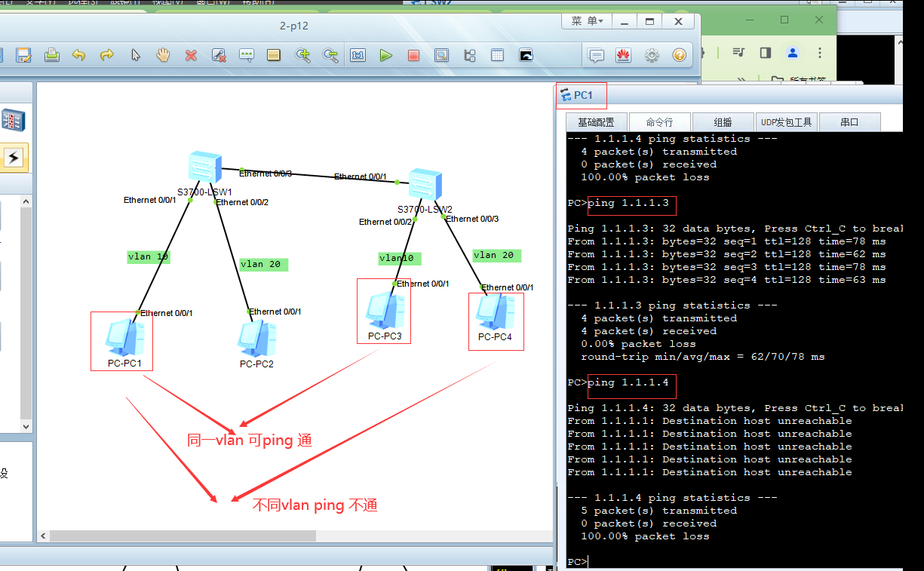The image size is (924, 571).
Task: Open UDP发包工具 tab in PC1
Action: click(x=786, y=122)
